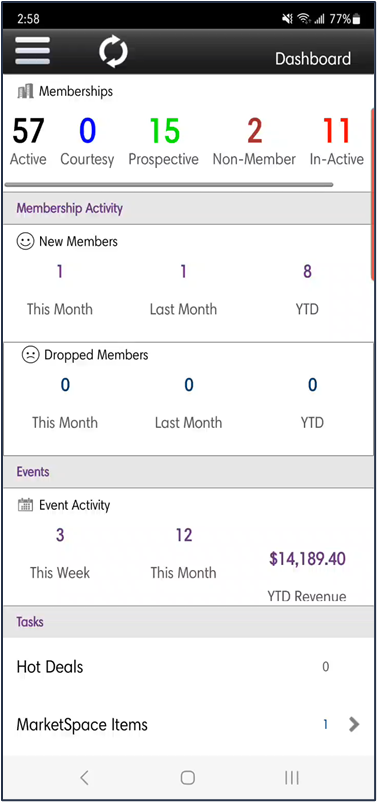Tap the Android back navigation button
Screen dimensions: 377x802
pos(84,778)
